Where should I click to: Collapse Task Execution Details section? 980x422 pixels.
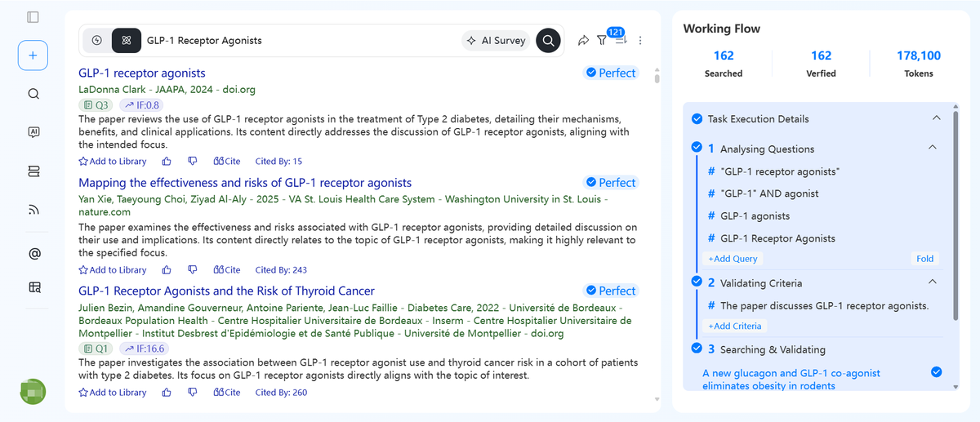coord(936,118)
